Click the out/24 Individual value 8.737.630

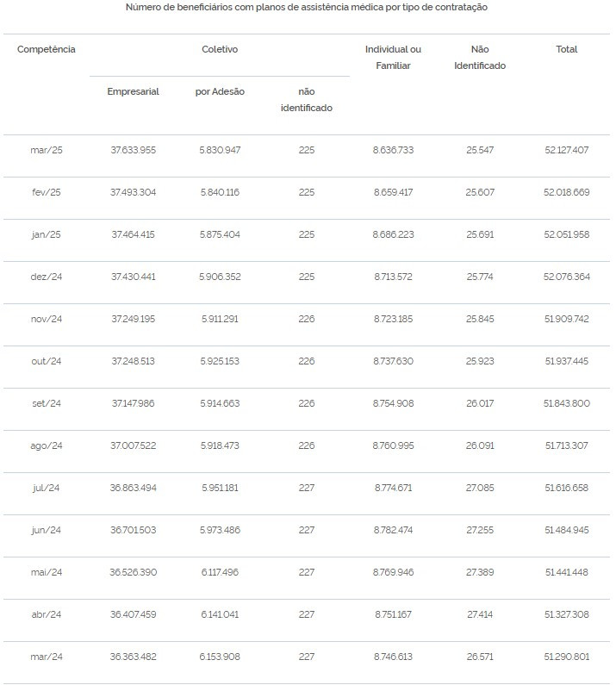[x=393, y=361]
